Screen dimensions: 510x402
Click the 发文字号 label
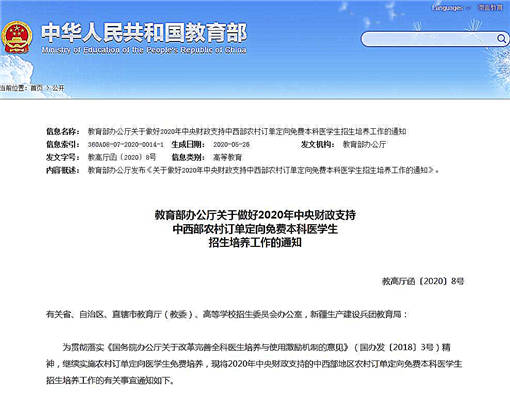coord(62,157)
